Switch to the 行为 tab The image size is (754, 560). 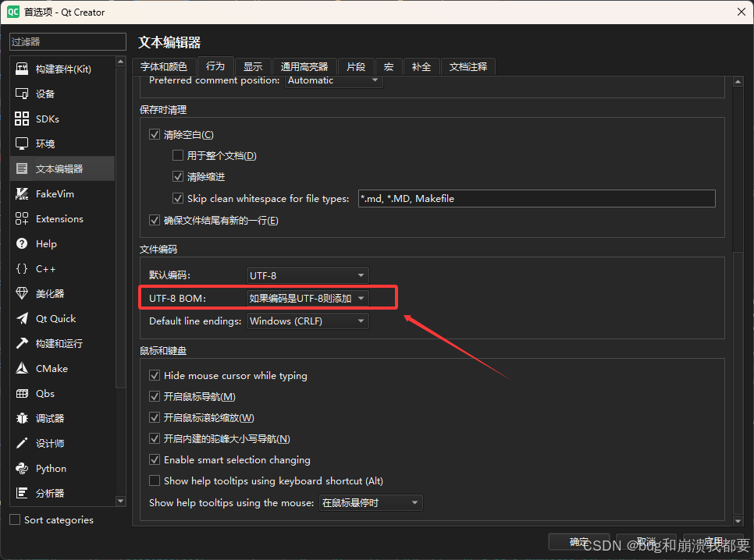tap(215, 66)
